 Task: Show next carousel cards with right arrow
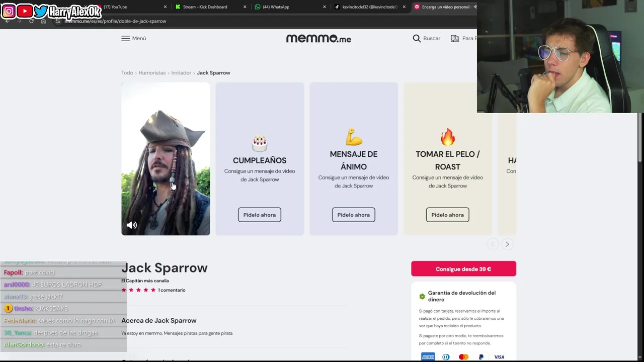(507, 244)
